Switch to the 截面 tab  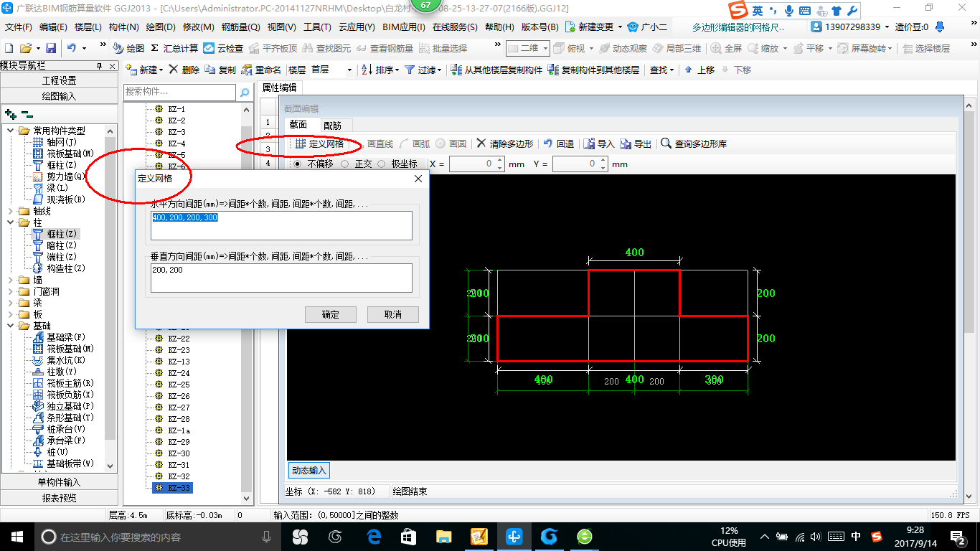click(x=298, y=125)
